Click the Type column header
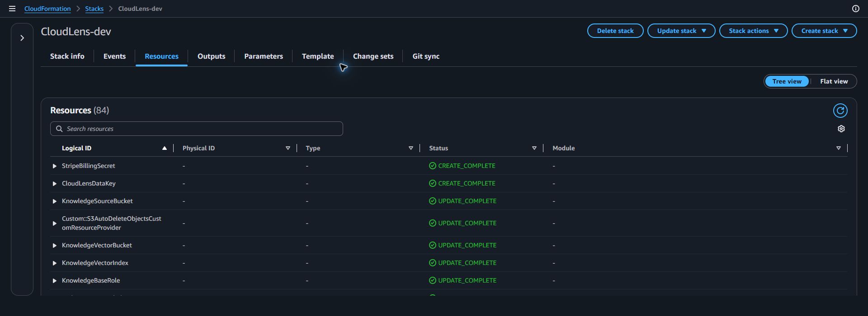 (x=313, y=148)
